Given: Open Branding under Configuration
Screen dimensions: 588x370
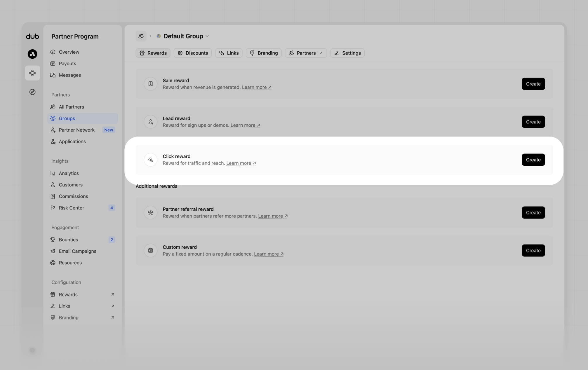Looking at the screenshot, I should click(83, 317).
